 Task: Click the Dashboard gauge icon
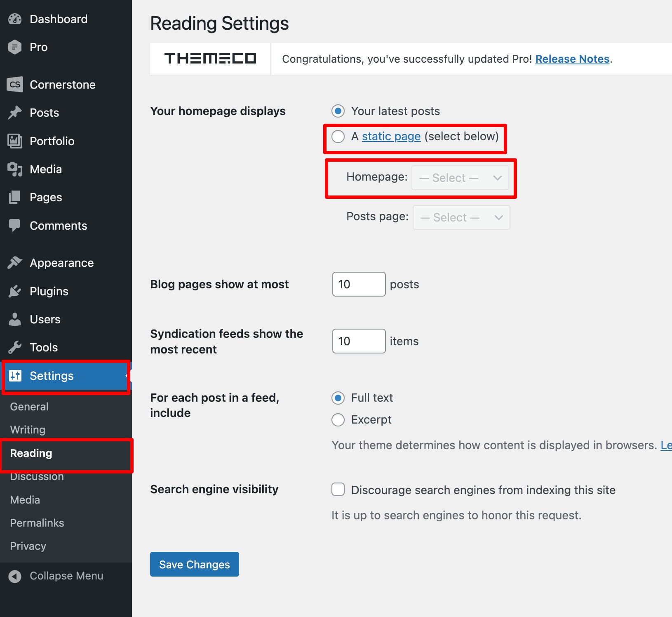coord(15,19)
